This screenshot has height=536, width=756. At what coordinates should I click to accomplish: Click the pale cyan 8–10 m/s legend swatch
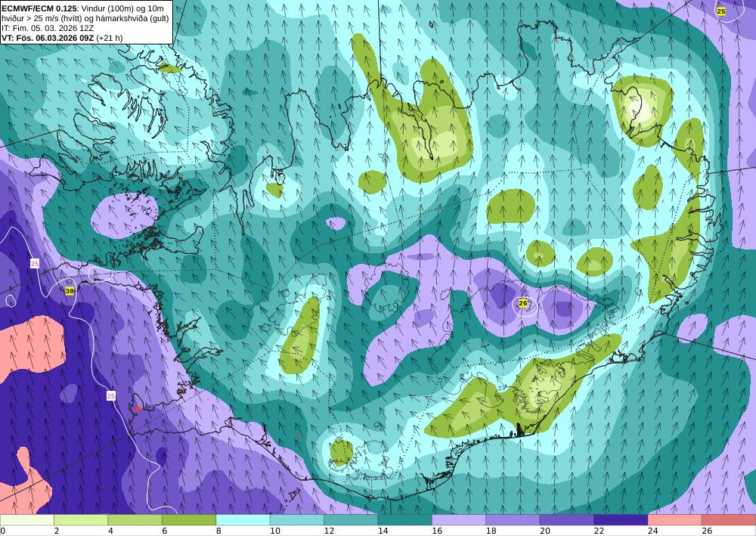pyautogui.click(x=243, y=520)
